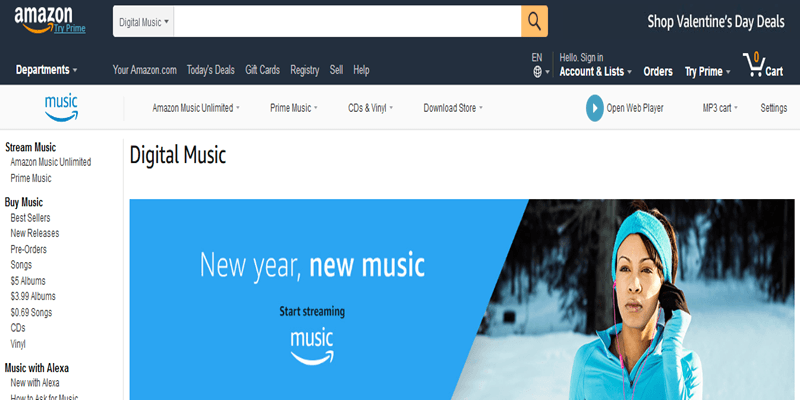Click the Amazon logo in header
Viewport: 800px width, 400px height.
coord(43,17)
